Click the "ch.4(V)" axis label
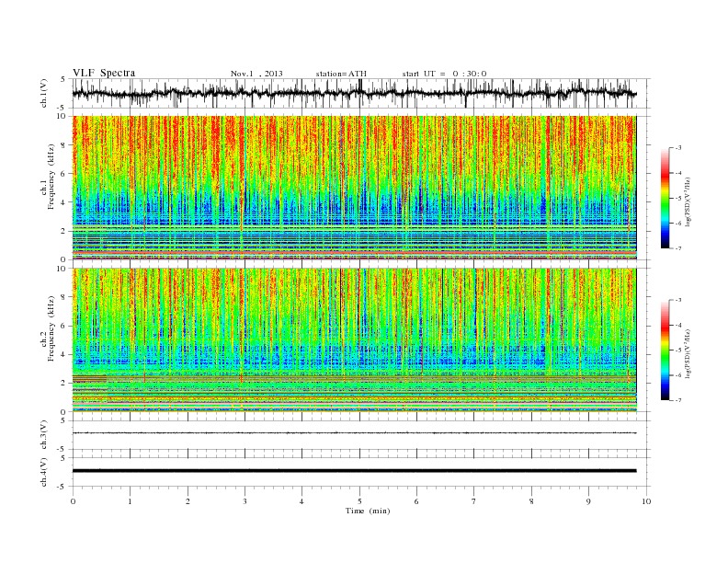728x563 pixels. [44, 472]
